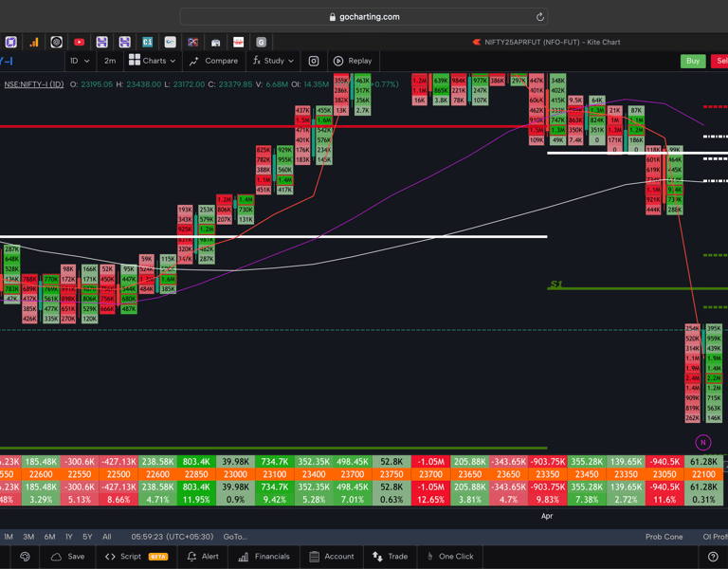Set chart range to All

(x=107, y=537)
